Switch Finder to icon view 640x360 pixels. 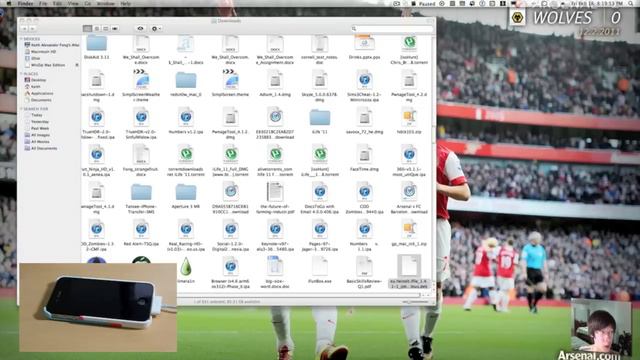click(x=87, y=29)
